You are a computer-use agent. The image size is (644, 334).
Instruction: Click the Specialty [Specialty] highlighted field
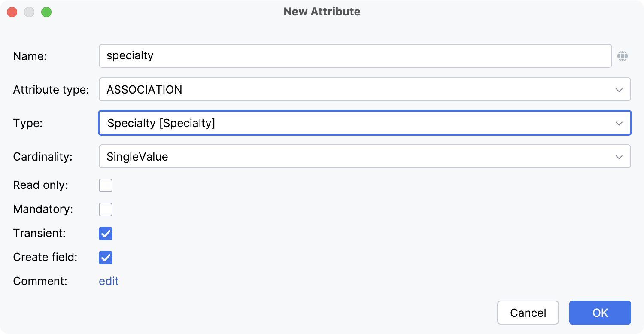click(x=301, y=123)
